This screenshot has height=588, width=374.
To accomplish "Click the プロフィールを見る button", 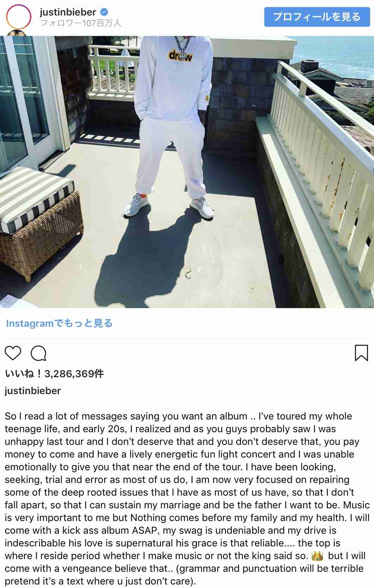I will click(317, 17).
